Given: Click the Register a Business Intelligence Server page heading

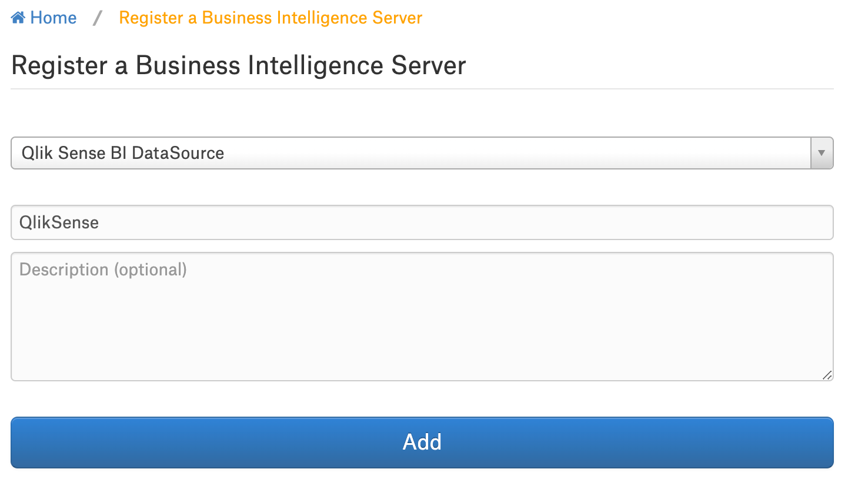Looking at the screenshot, I should click(239, 65).
